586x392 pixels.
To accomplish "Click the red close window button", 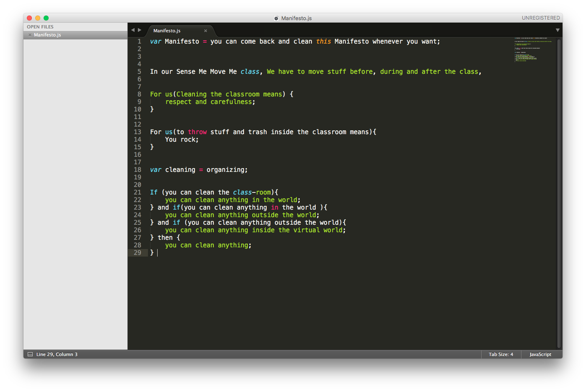I will (29, 18).
